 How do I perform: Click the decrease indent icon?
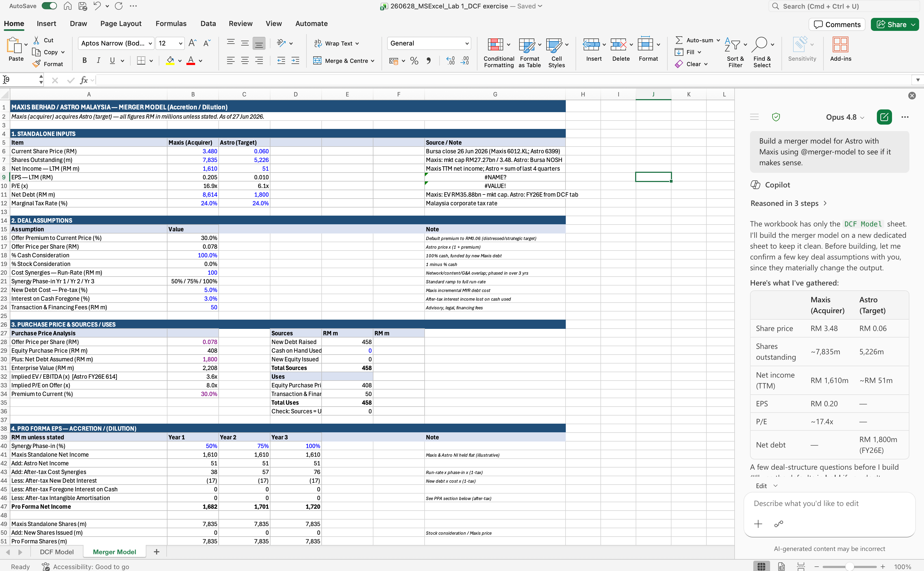pos(281,60)
